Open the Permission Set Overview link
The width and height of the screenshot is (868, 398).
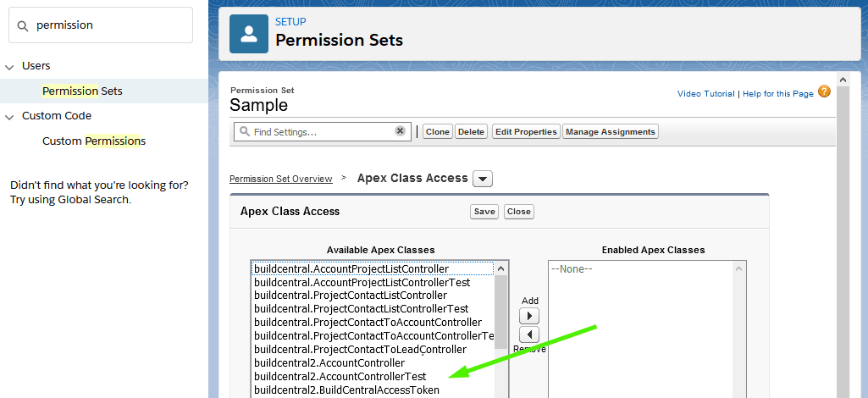tap(281, 179)
